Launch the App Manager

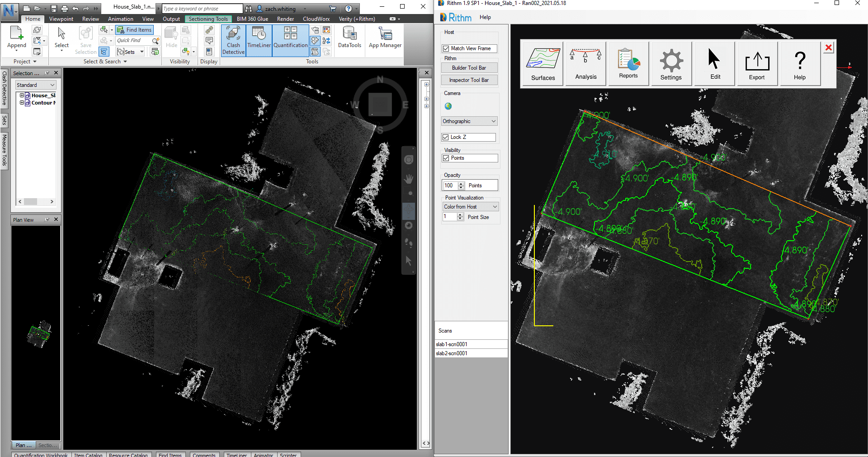(x=385, y=38)
